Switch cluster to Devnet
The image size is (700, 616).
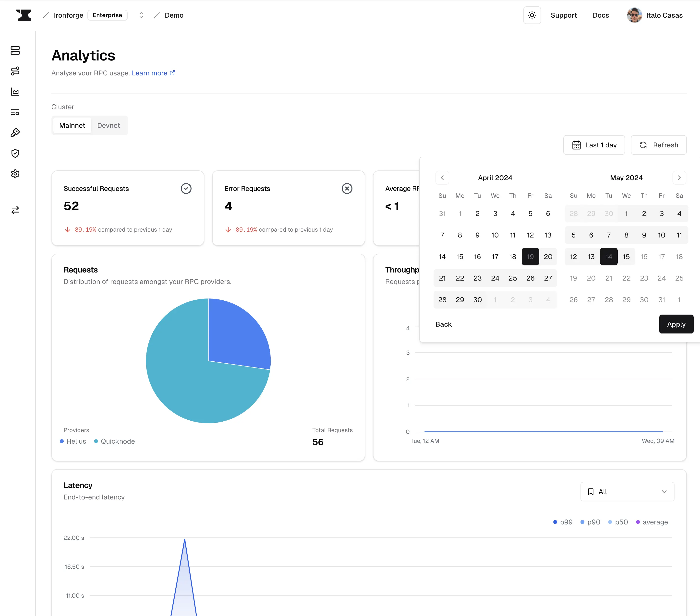pyautogui.click(x=109, y=125)
